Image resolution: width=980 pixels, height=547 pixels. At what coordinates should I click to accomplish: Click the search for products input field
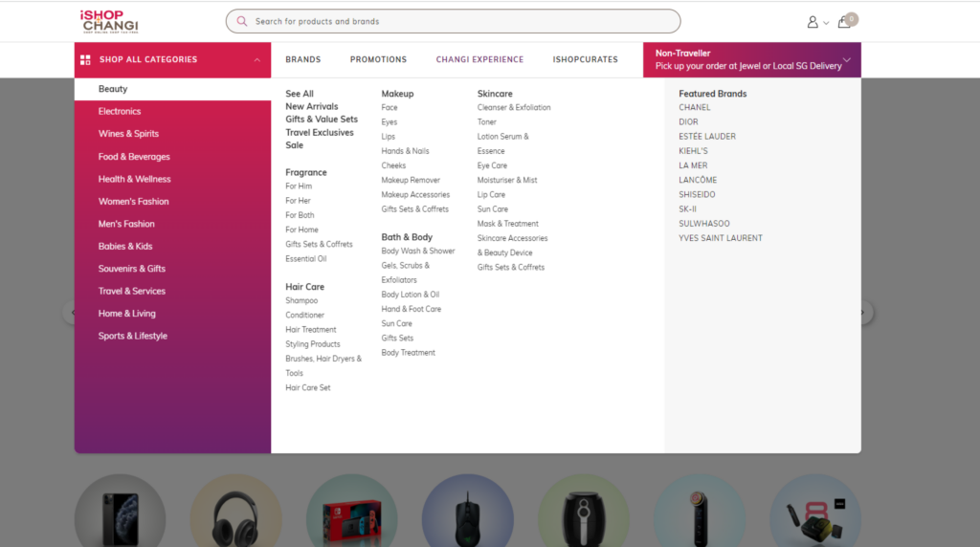tap(459, 21)
